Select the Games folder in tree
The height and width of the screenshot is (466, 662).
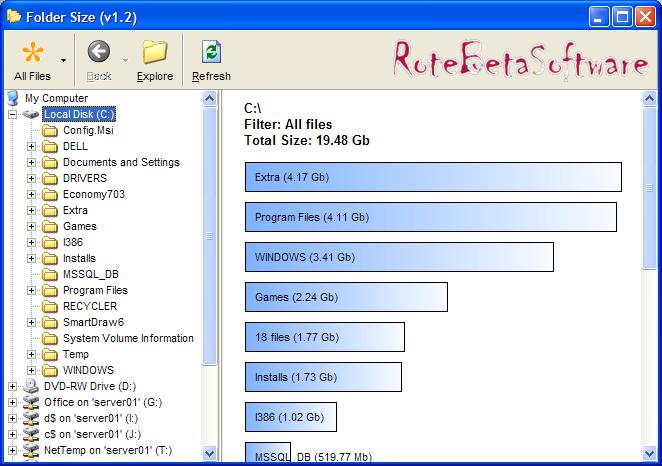(x=79, y=226)
